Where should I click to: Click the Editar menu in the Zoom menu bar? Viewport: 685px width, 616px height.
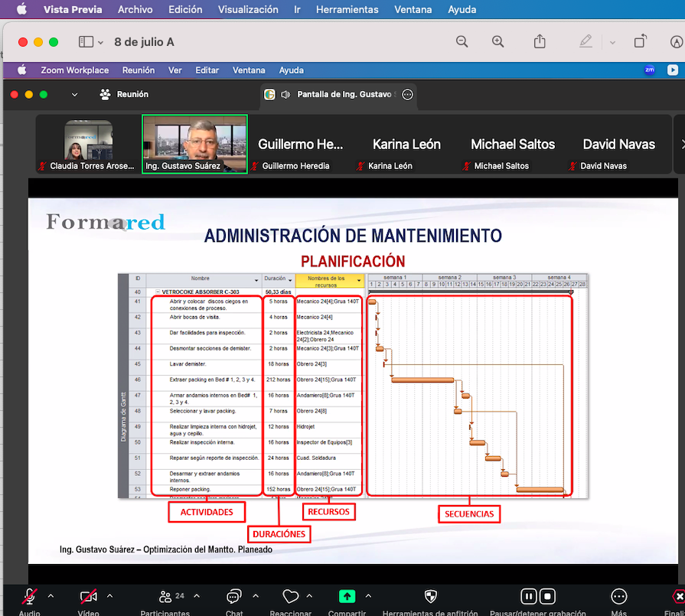pyautogui.click(x=207, y=70)
